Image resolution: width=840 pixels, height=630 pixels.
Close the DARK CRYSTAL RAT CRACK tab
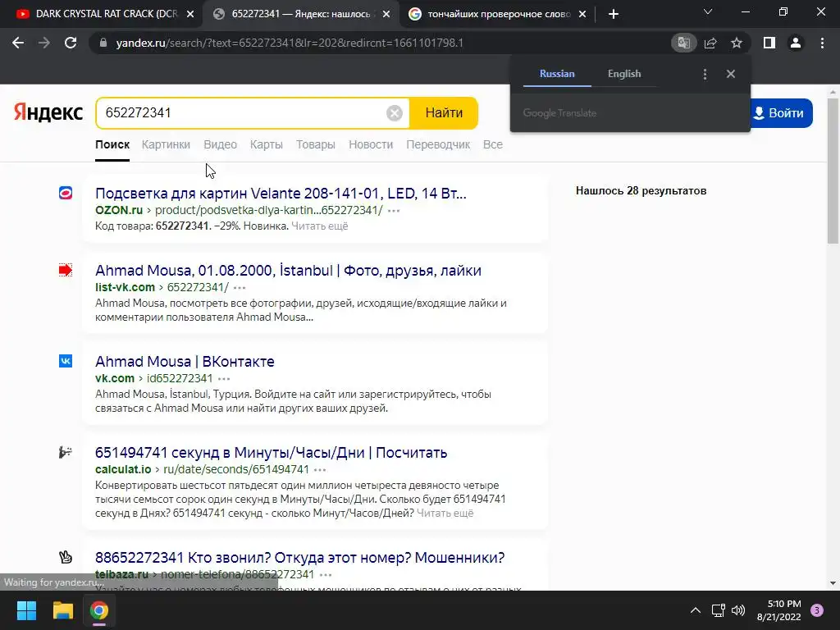(x=190, y=14)
